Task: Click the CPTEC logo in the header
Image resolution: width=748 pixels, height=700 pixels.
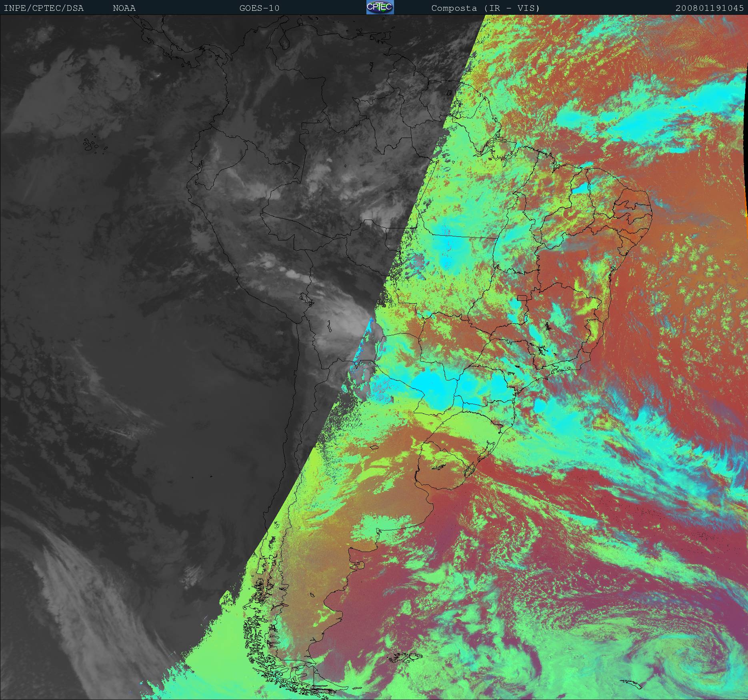Action: [x=380, y=7]
